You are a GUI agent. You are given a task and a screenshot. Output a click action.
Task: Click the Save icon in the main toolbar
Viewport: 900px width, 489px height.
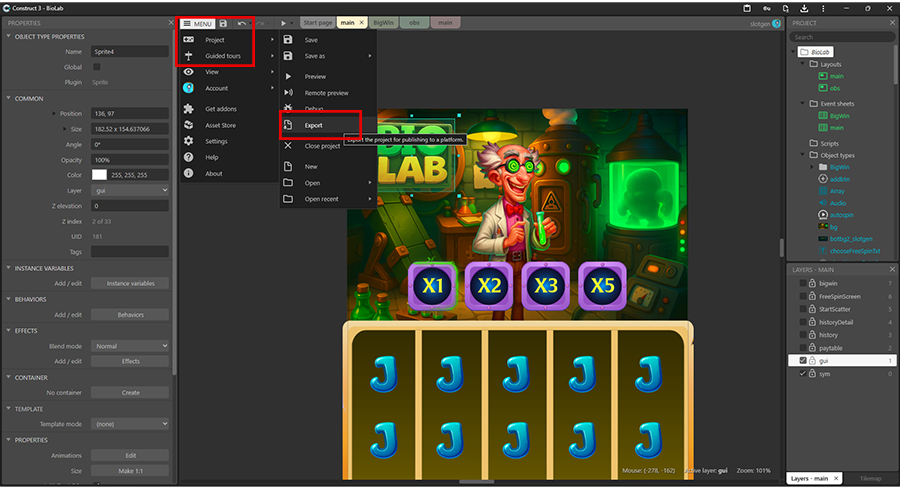pyautogui.click(x=223, y=23)
